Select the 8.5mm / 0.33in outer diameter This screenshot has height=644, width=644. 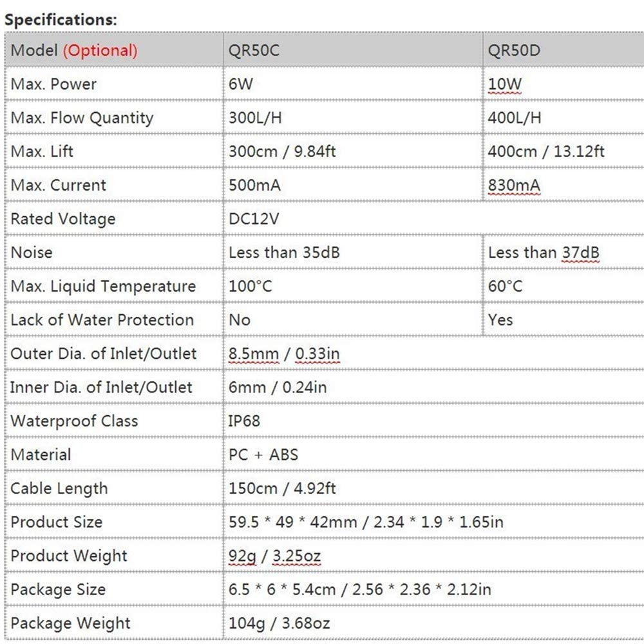coord(284,354)
